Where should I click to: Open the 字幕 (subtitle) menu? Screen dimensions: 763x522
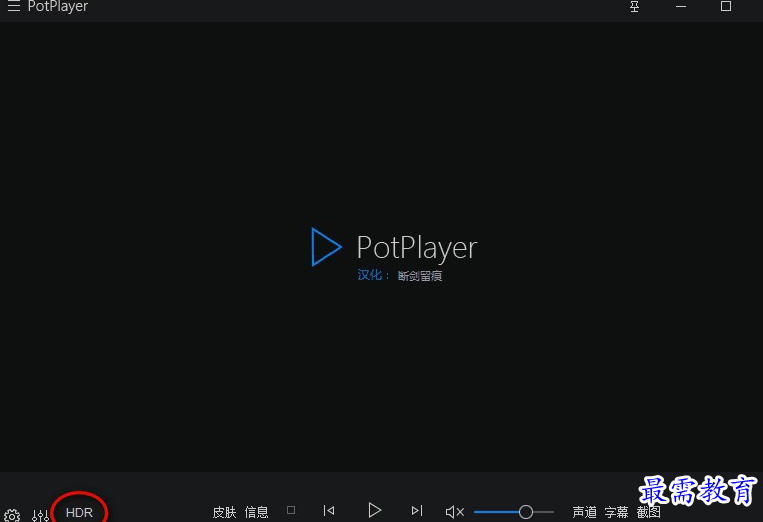click(616, 512)
